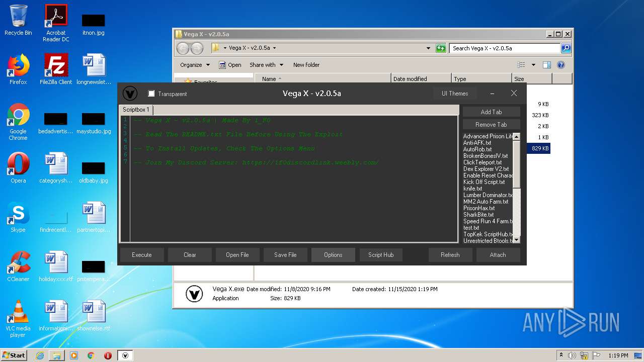
Task: Click the Search Vega X - v2.0.5a field
Action: pyautogui.click(x=505, y=48)
